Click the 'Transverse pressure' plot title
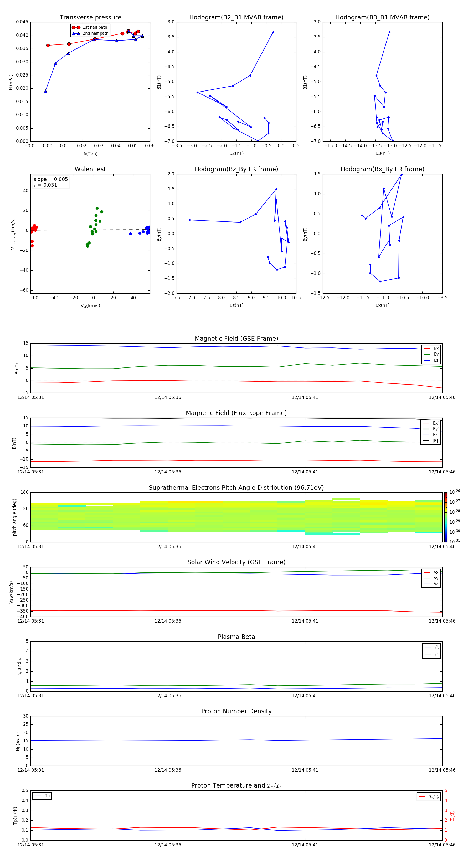Viewport: 473px width, 868px height. [x=90, y=18]
